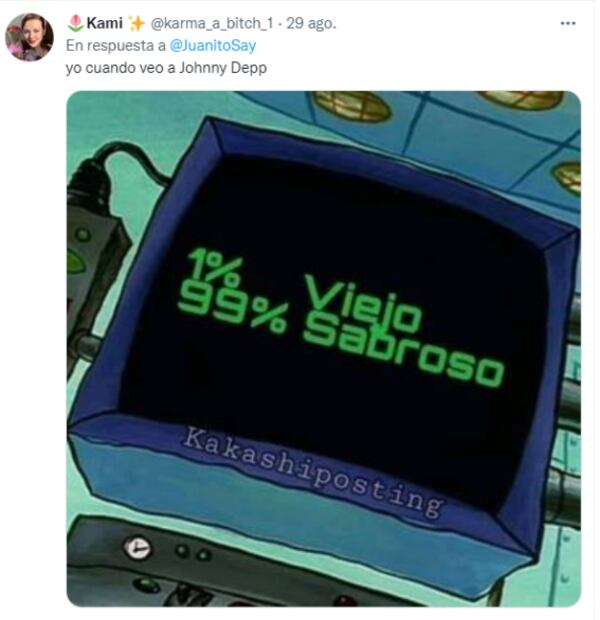The image size is (600, 620).
Task: Open the tweet's three-dot more options menu
Action: point(568,23)
